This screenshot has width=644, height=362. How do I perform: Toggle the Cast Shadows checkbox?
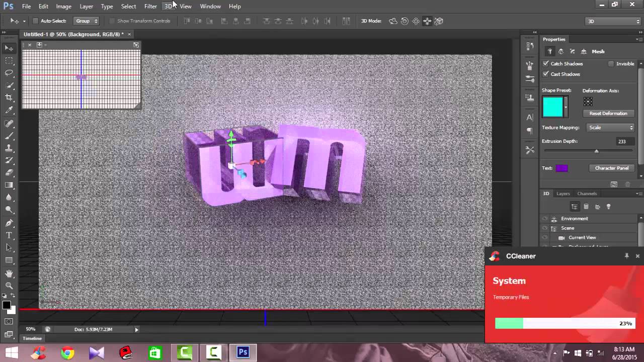click(546, 74)
